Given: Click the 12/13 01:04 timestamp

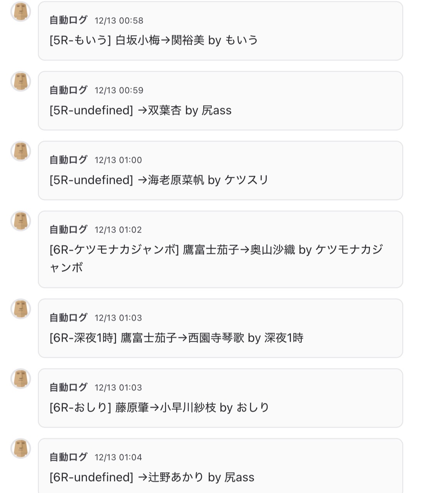Looking at the screenshot, I should tap(118, 457).
